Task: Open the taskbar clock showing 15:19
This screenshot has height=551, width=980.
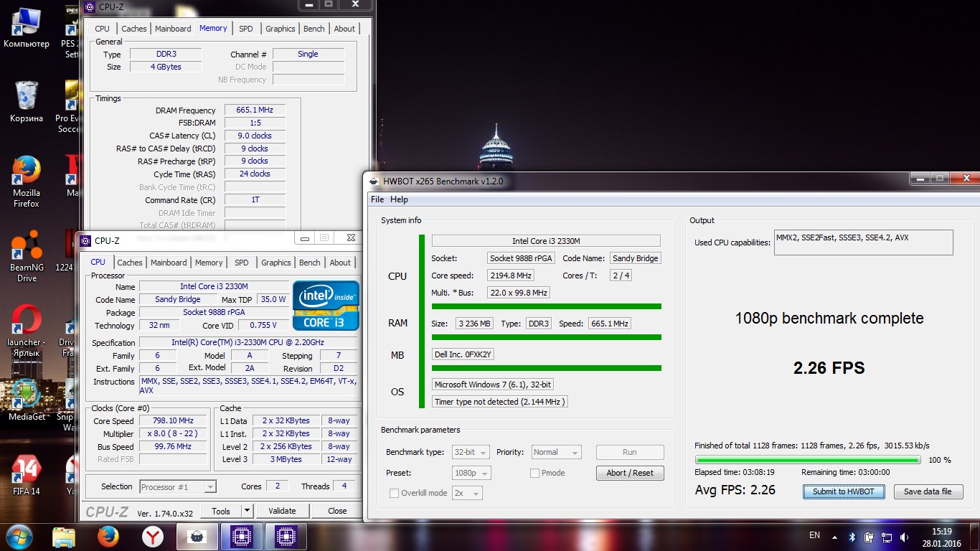Action: [941, 537]
